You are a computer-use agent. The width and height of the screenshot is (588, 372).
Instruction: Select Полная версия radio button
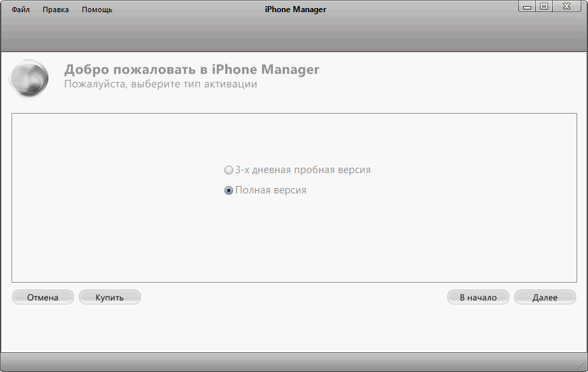tap(228, 190)
